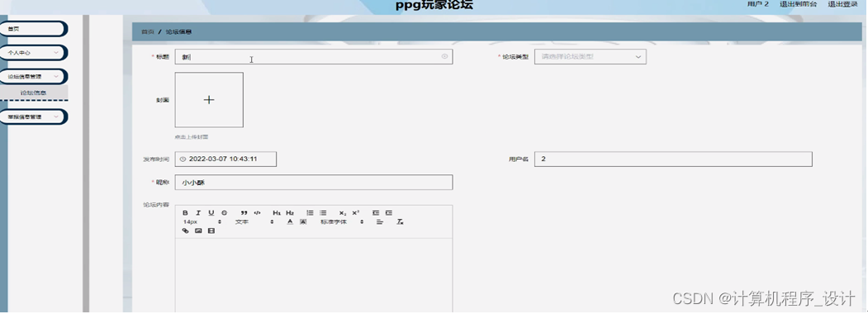Insert a video into the editor

211,231
